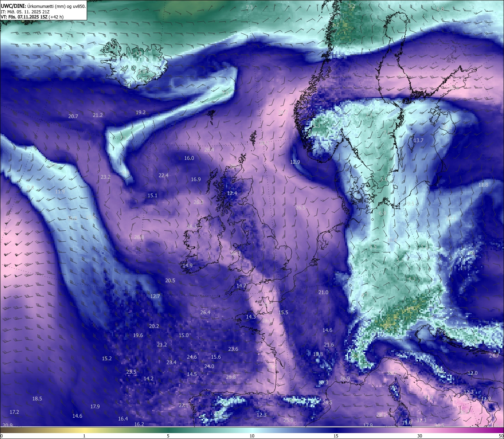Image resolution: width=504 pixels, height=439 pixels.
Task: Select the 23.4 value label
Action: [171, 362]
